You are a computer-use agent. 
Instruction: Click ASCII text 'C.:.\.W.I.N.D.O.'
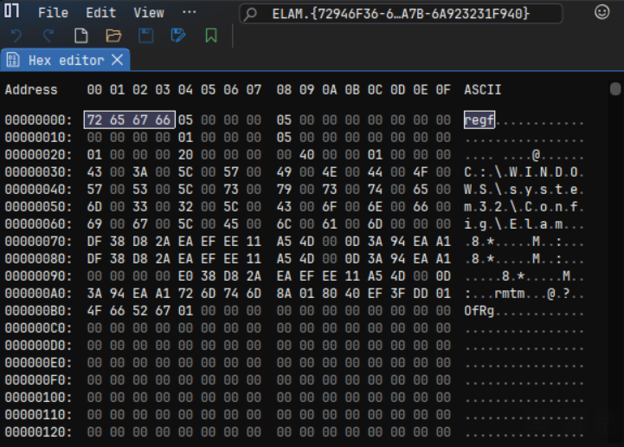click(x=524, y=172)
